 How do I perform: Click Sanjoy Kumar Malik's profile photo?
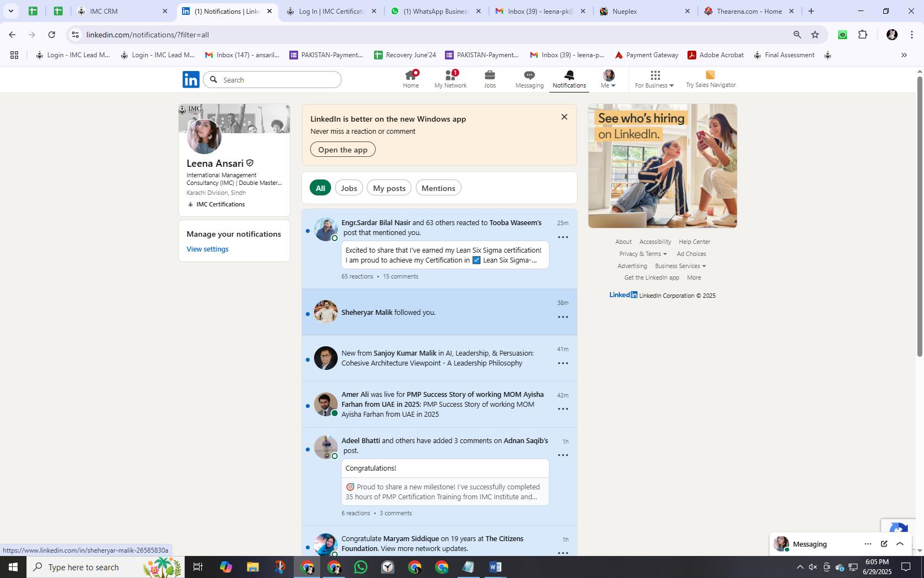(326, 358)
